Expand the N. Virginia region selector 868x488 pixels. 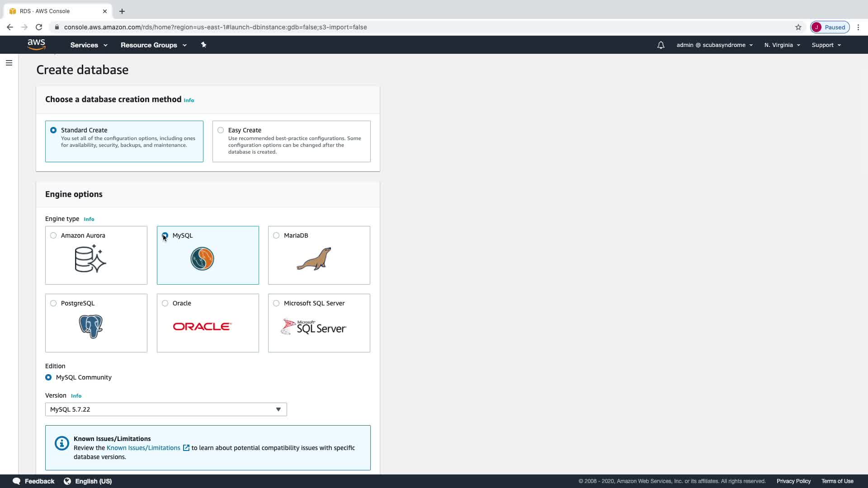coord(782,45)
